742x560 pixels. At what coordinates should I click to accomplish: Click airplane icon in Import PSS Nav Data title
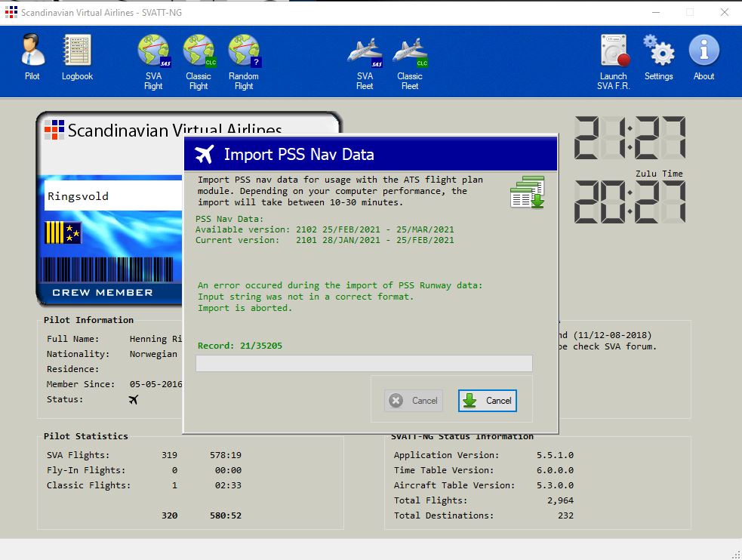(205, 154)
